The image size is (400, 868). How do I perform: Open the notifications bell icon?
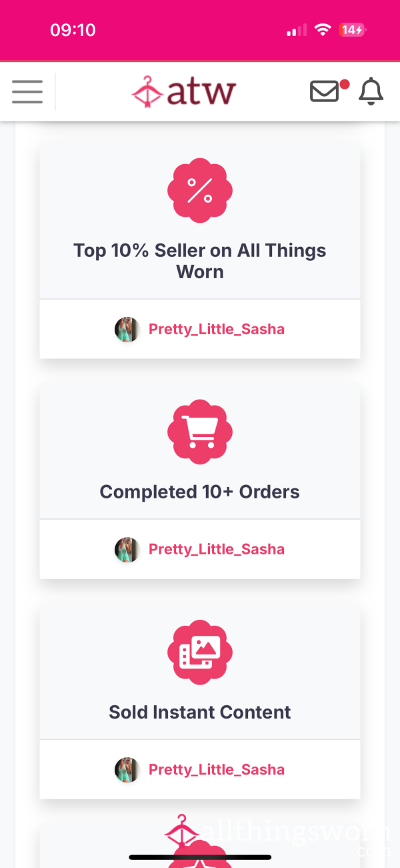coord(371,91)
